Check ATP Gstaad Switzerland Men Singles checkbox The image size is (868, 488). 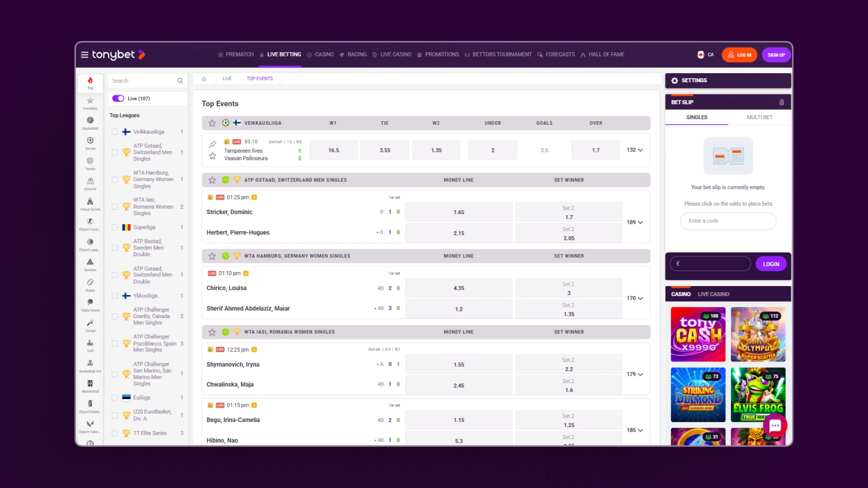point(115,152)
